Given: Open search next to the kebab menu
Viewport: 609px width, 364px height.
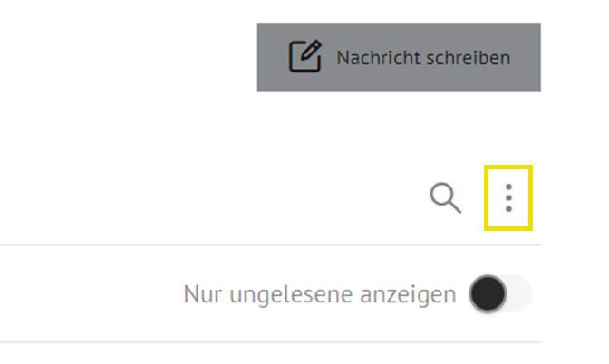Looking at the screenshot, I should [x=446, y=197].
